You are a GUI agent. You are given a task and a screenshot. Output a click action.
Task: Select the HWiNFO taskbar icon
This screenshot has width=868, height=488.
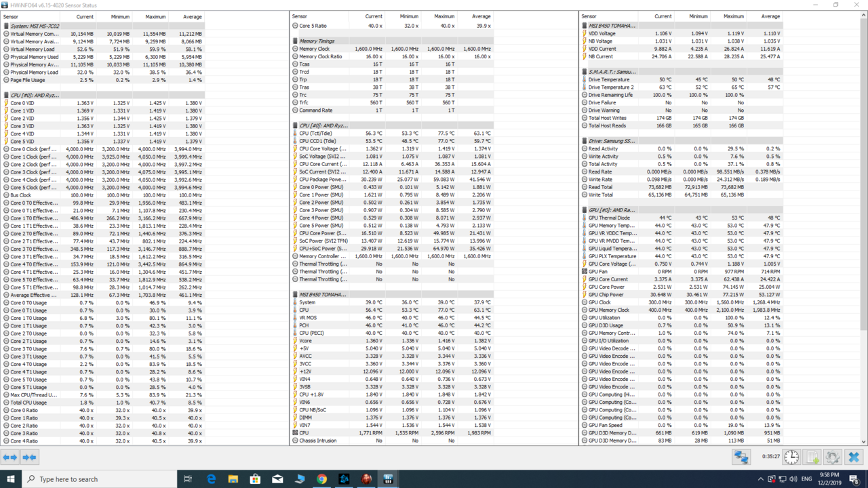[x=389, y=479]
